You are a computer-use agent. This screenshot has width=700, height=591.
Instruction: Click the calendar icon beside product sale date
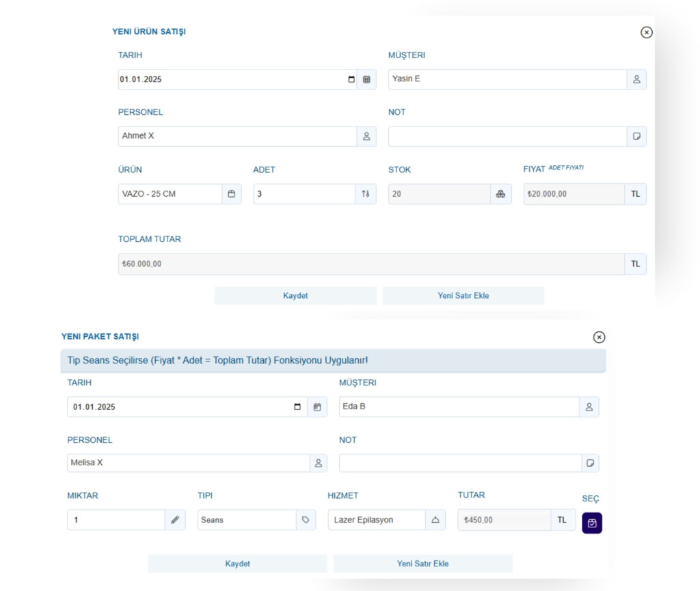(x=366, y=79)
